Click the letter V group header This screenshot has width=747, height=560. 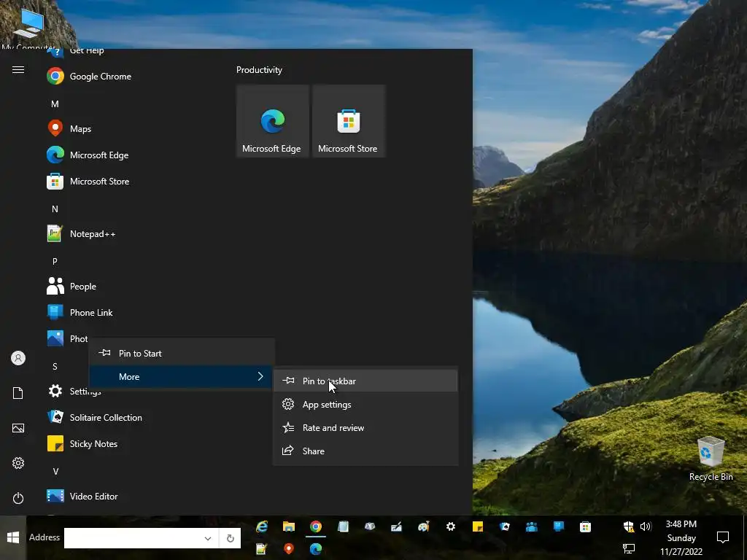(55, 472)
